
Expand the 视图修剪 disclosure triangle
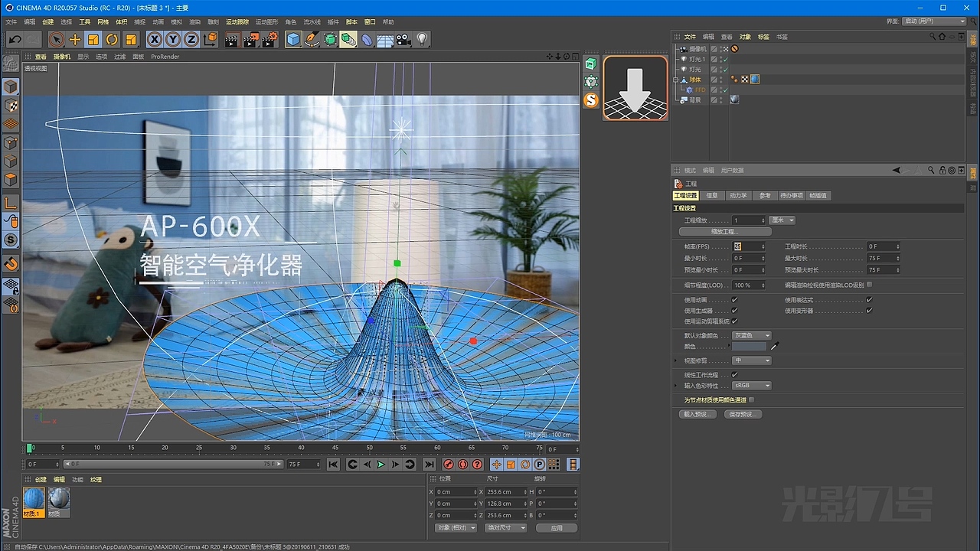[675, 360]
